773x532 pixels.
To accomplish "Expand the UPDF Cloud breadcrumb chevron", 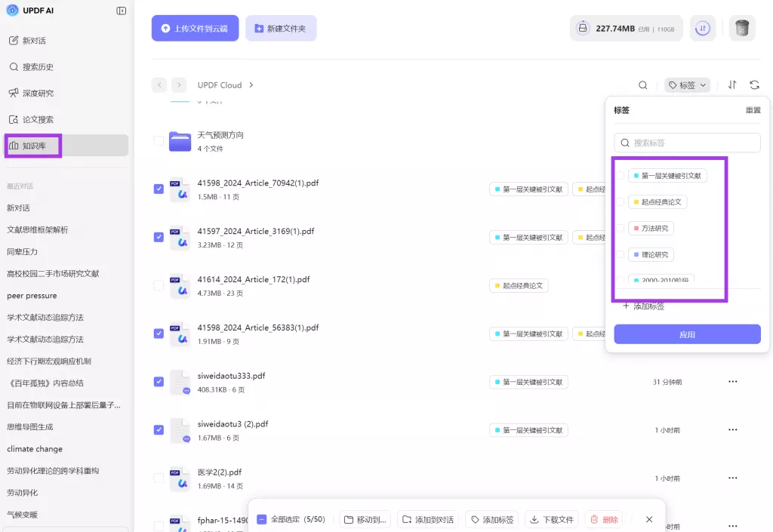I will (251, 85).
